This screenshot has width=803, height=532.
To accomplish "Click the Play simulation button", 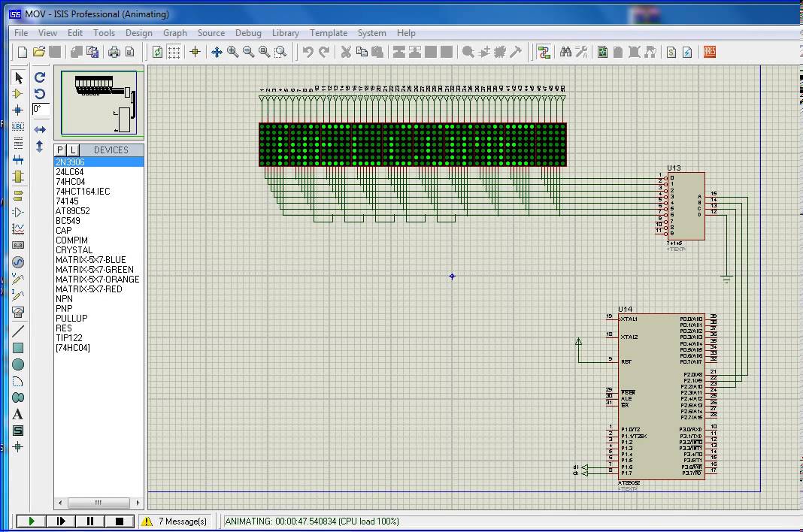I will point(32,521).
